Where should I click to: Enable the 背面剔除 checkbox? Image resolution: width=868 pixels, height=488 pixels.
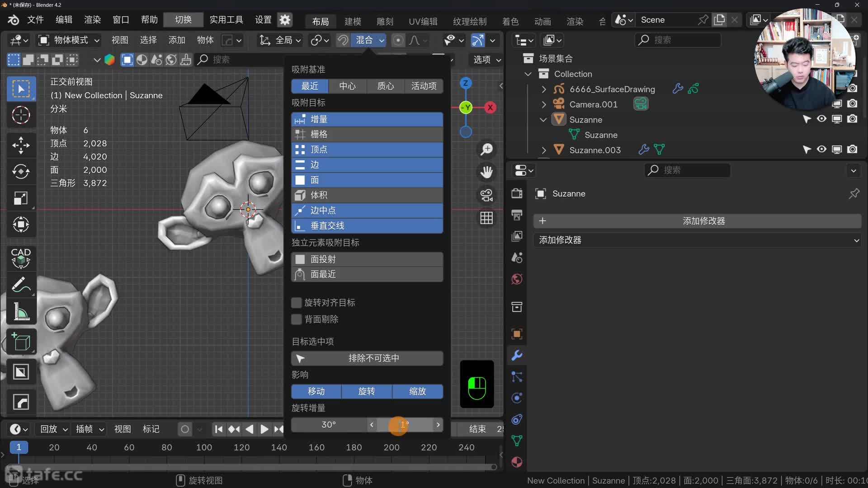[297, 319]
